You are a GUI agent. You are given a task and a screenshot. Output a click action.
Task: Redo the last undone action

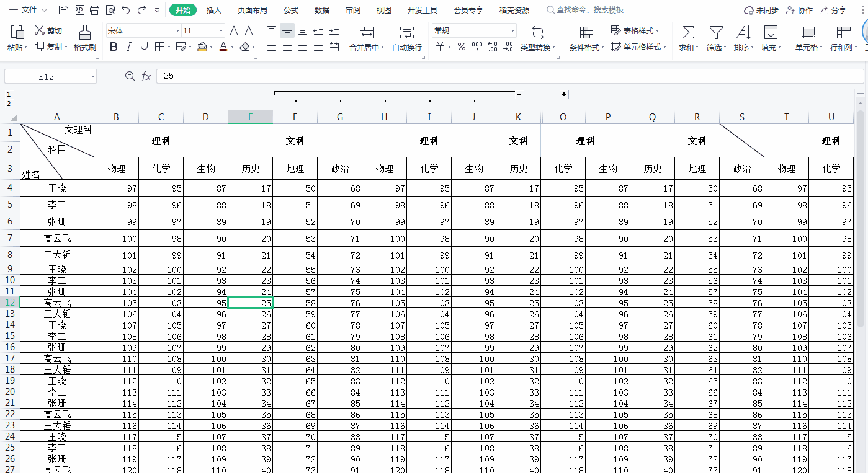click(x=141, y=10)
